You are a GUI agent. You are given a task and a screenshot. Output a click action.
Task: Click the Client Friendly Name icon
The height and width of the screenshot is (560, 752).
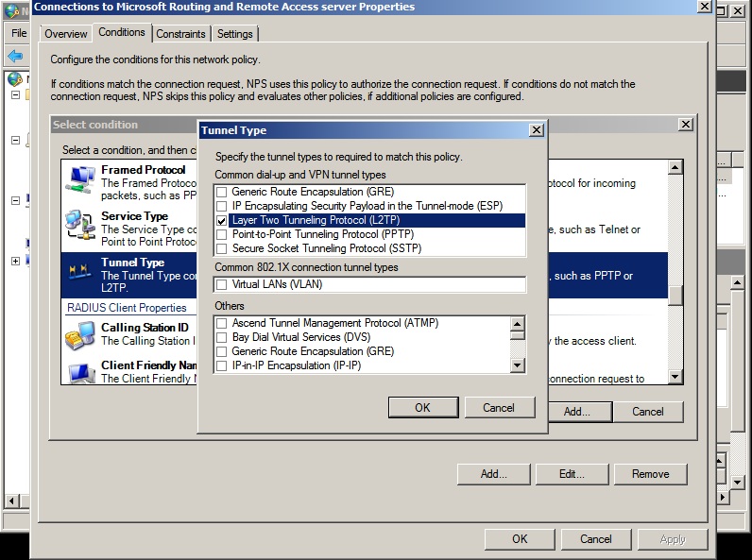pos(80,373)
